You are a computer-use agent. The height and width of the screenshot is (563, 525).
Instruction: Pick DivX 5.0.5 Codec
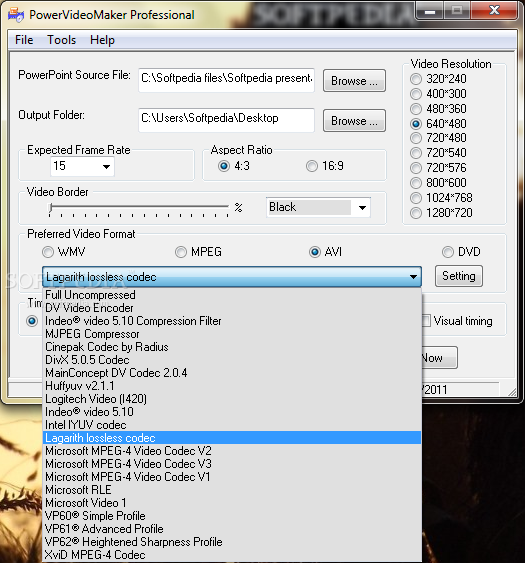(x=232, y=360)
